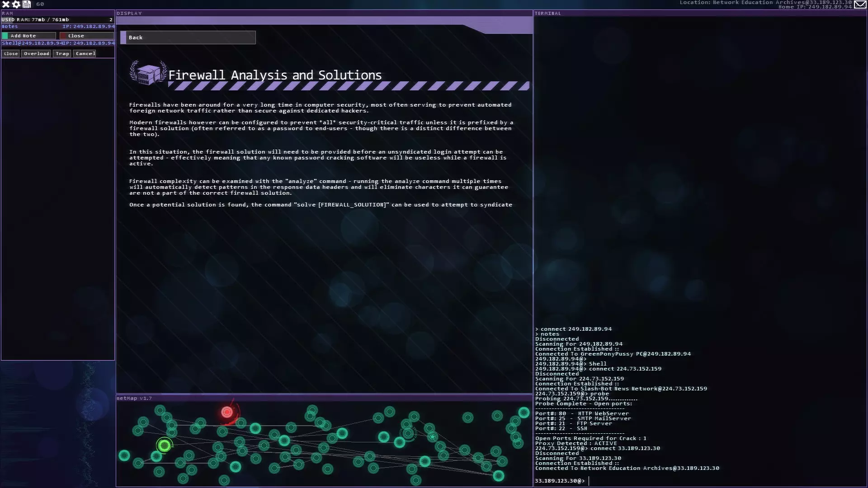This screenshot has height=488, width=868.
Task: Click the netMap v1.7 panel title
Action: point(134,398)
